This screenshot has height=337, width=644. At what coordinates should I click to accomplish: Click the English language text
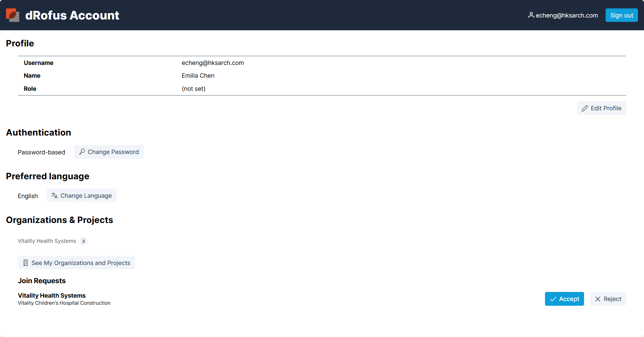[x=28, y=196]
